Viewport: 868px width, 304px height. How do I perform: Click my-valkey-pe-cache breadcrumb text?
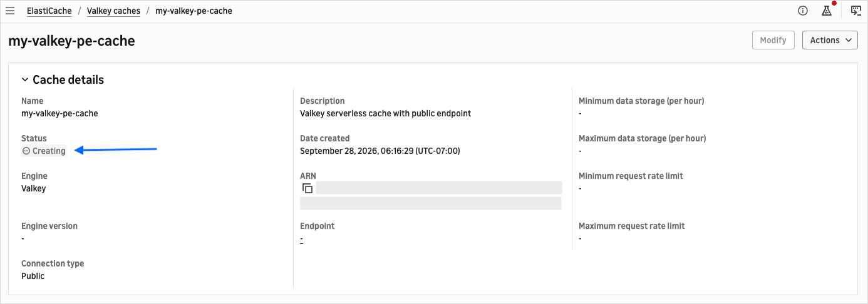194,11
